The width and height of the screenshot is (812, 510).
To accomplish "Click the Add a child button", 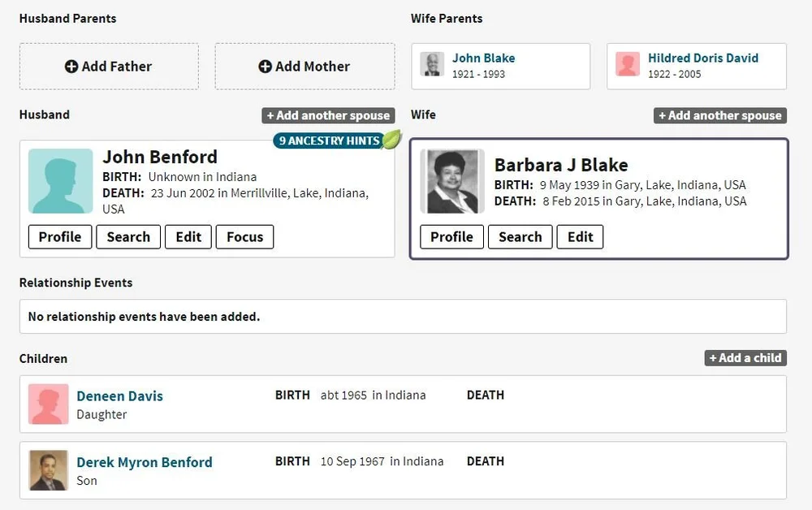I will click(745, 358).
